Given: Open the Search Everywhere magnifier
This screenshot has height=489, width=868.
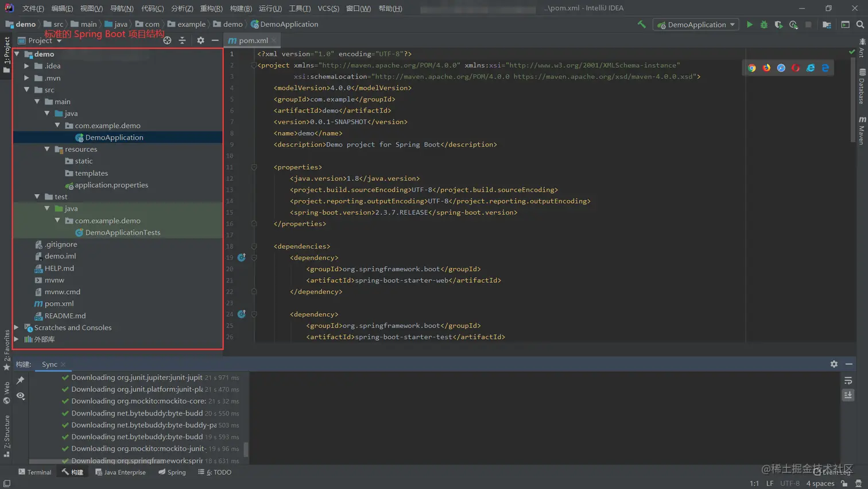Looking at the screenshot, I should pyautogui.click(x=860, y=25).
